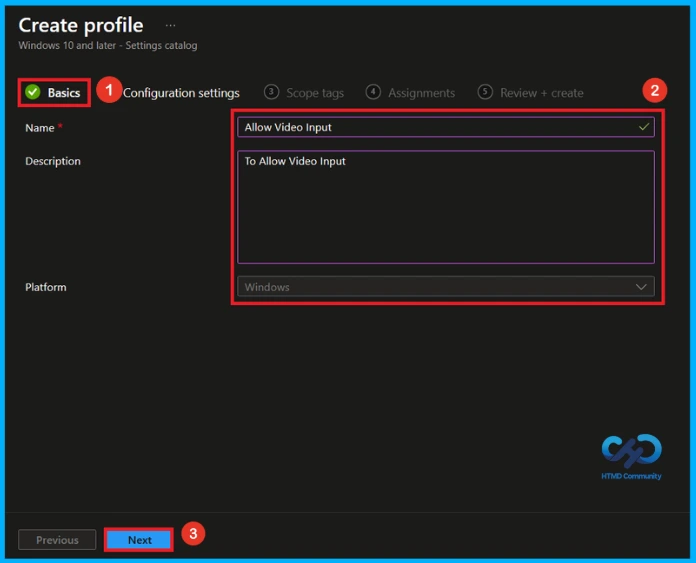The height and width of the screenshot is (563, 696).
Task: Click the Name label
Action: click(40, 128)
